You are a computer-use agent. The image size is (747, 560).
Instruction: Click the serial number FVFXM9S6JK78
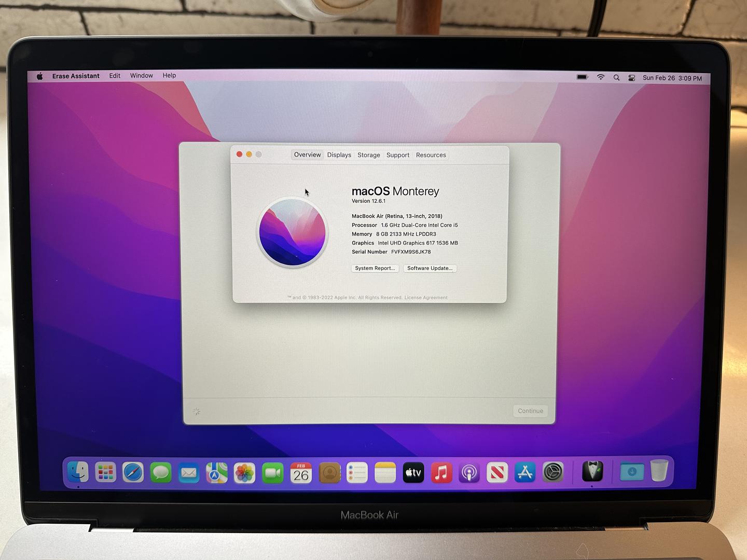coord(411,252)
